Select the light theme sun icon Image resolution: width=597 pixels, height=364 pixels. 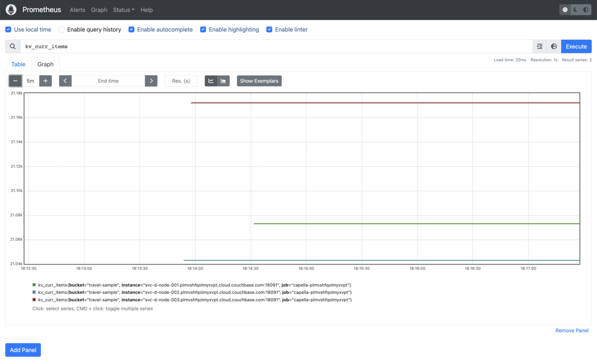pyautogui.click(x=564, y=9)
